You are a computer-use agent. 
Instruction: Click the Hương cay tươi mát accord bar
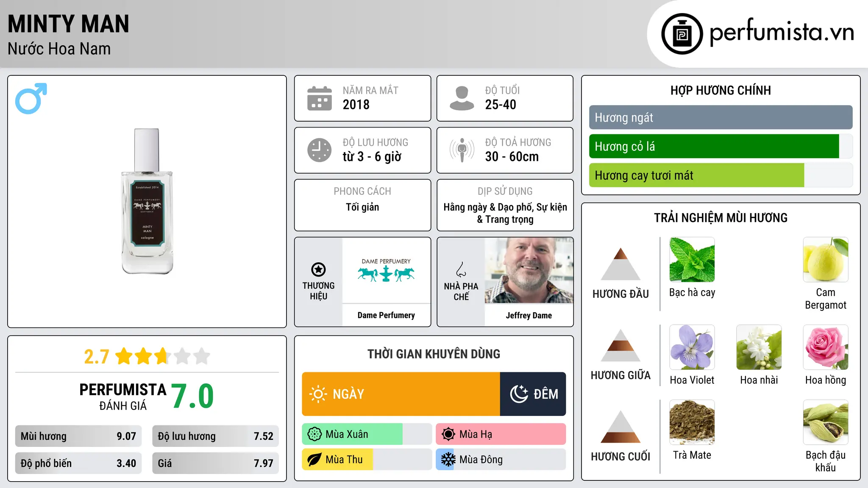coord(721,175)
